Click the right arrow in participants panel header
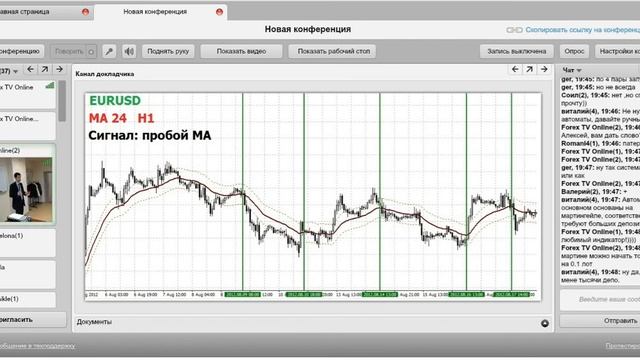The height and width of the screenshot is (360, 640). point(60,70)
